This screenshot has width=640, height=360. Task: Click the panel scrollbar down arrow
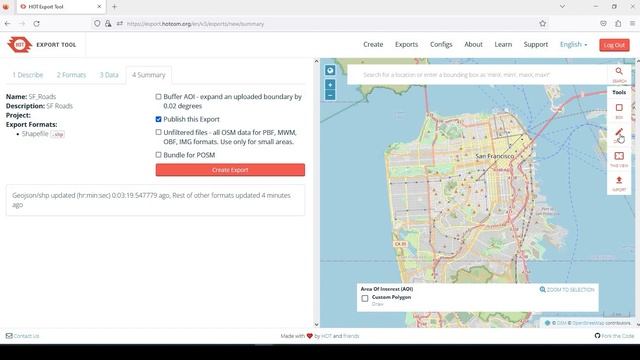[316, 325]
